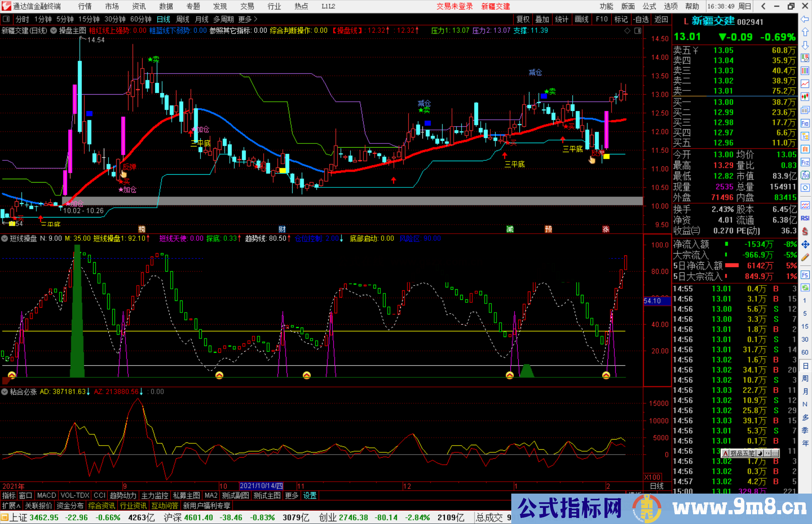This screenshot has height=524, width=812.
Task: Click the f(x) formula sidebar icon
Action: 804,175
